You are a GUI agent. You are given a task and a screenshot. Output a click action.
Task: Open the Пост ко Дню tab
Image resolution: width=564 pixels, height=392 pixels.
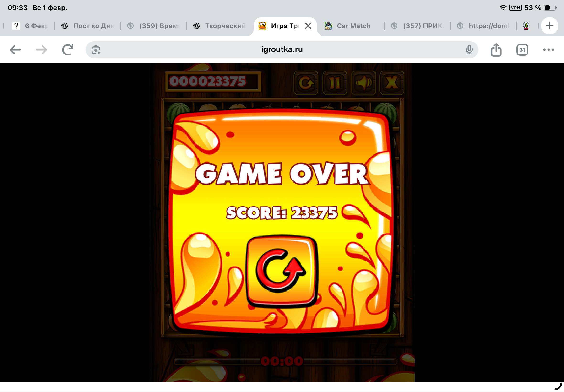pyautogui.click(x=88, y=26)
